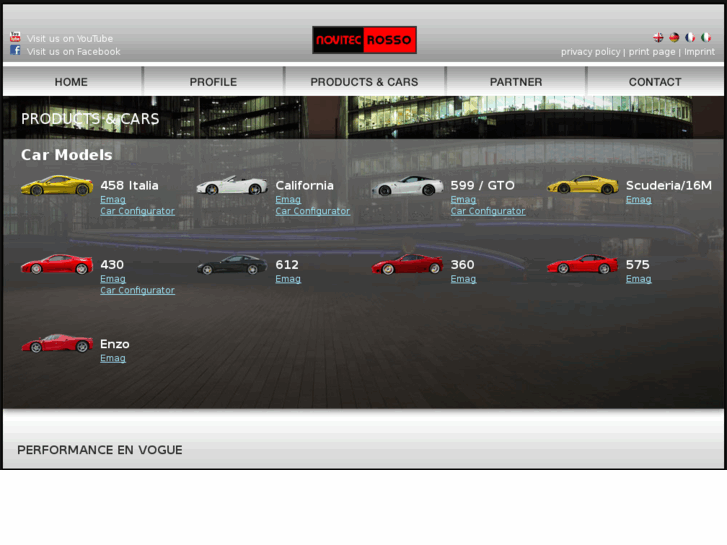The width and height of the screenshot is (727, 545).
Task: Click the 430 model title
Action: pos(112,265)
